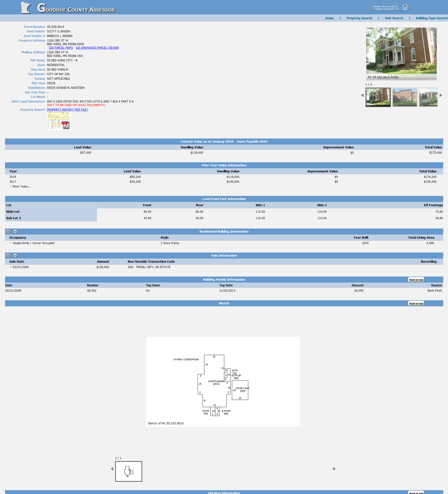Click subdivision 55535 SWENEYS ADDITION

tap(66, 88)
